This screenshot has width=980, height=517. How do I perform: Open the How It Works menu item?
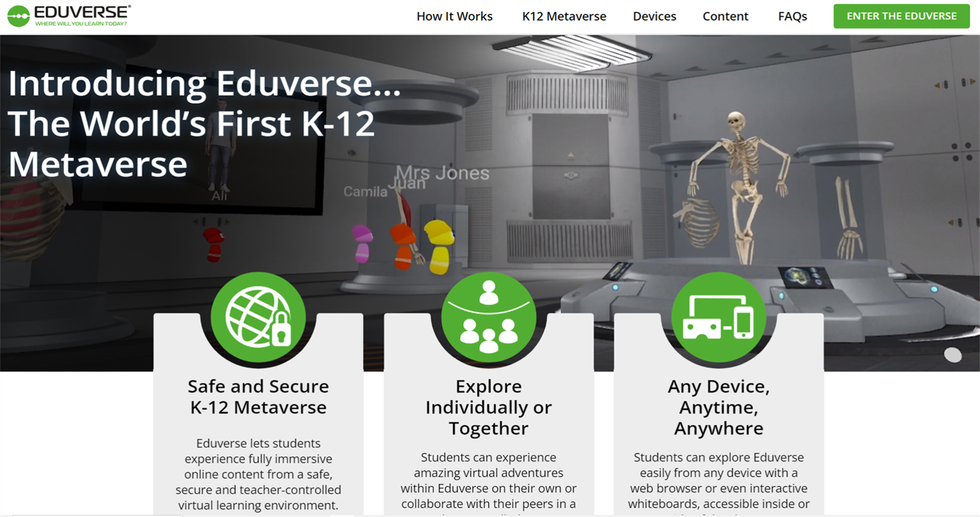coord(455,17)
